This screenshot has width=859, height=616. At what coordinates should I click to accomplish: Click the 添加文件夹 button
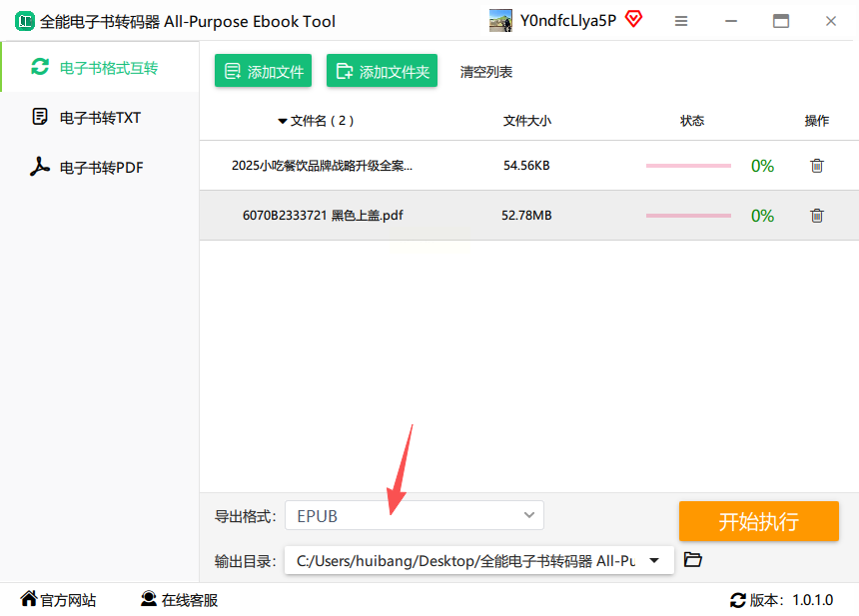[x=382, y=71]
